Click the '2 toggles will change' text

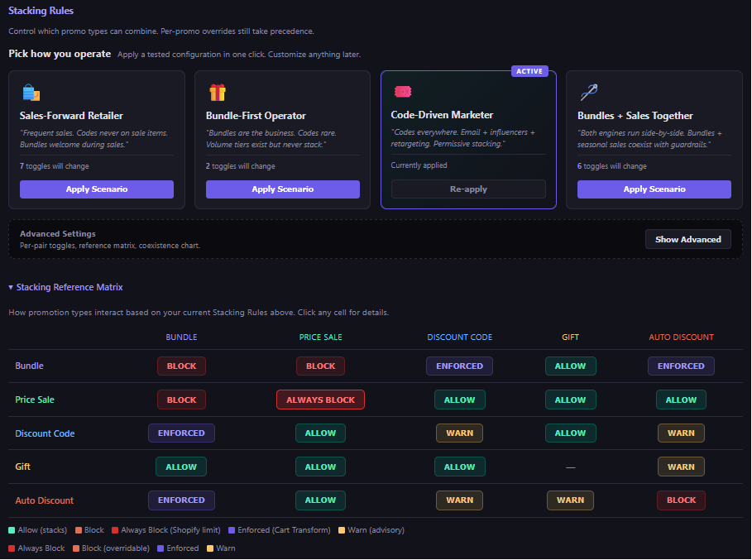pos(240,166)
